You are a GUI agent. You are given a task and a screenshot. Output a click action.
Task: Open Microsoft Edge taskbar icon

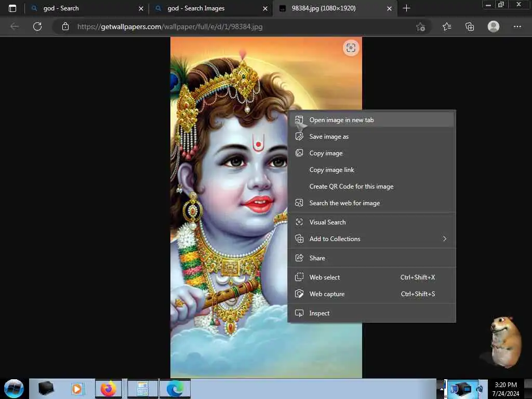(175, 389)
